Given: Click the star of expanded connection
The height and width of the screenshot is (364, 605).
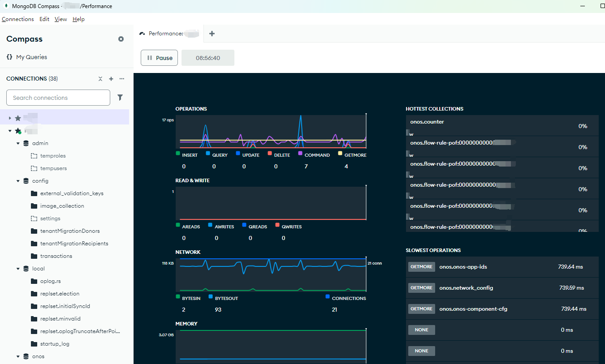Looking at the screenshot, I should (18, 131).
